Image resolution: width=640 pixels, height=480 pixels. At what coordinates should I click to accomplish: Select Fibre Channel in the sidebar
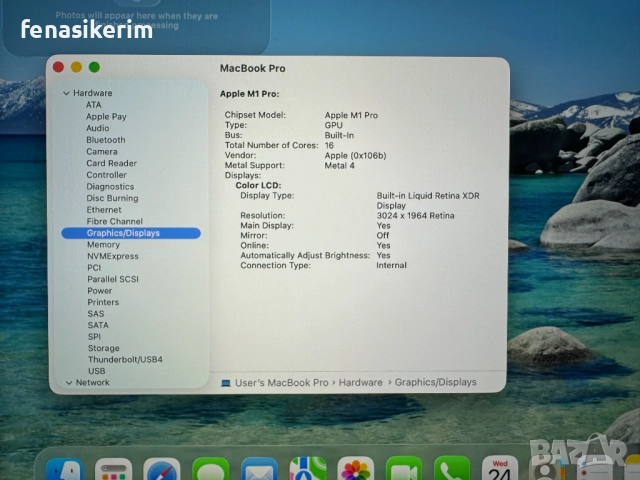(115, 221)
